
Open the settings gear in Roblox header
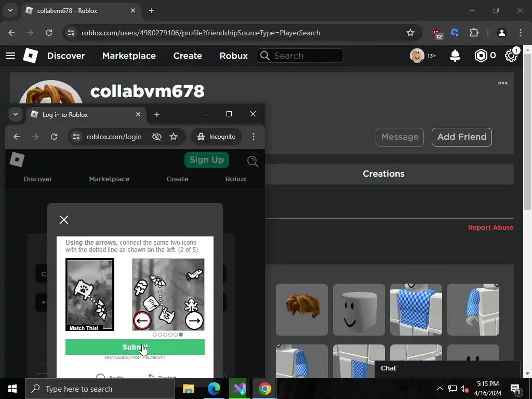pyautogui.click(x=511, y=56)
